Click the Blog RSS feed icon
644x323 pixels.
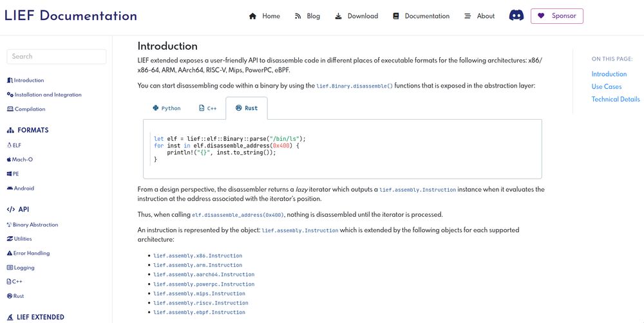298,16
